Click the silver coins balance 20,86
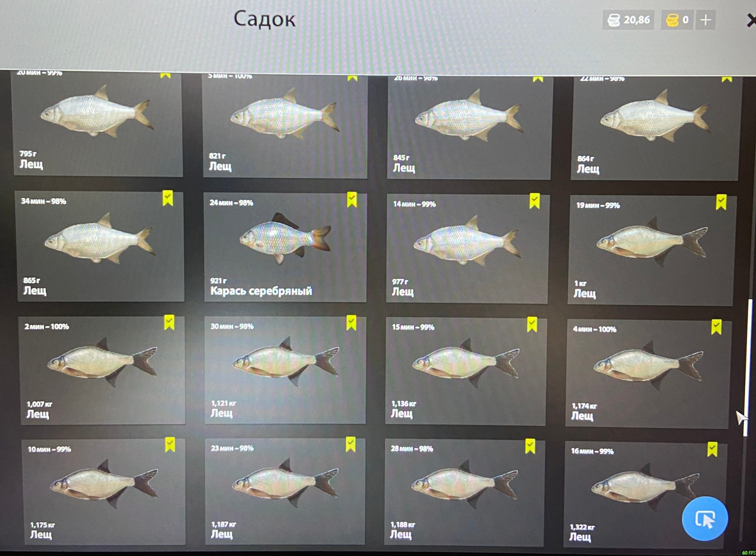 (x=628, y=20)
